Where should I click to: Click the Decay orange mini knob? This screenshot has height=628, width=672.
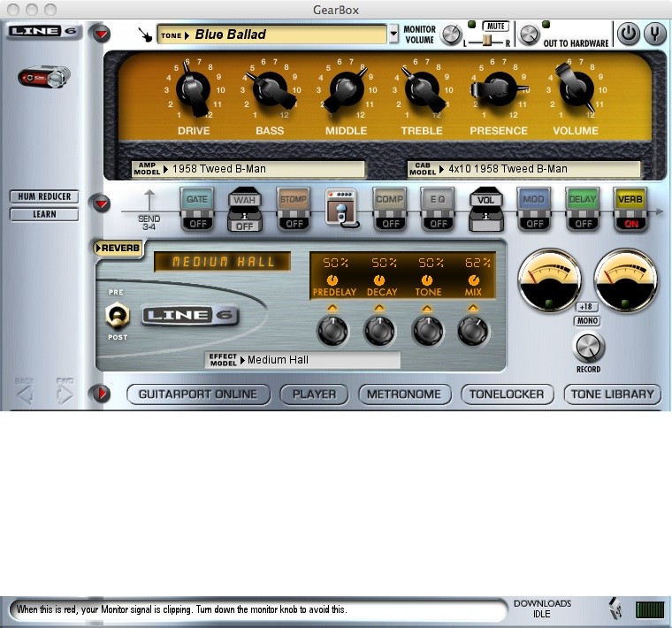point(378,280)
